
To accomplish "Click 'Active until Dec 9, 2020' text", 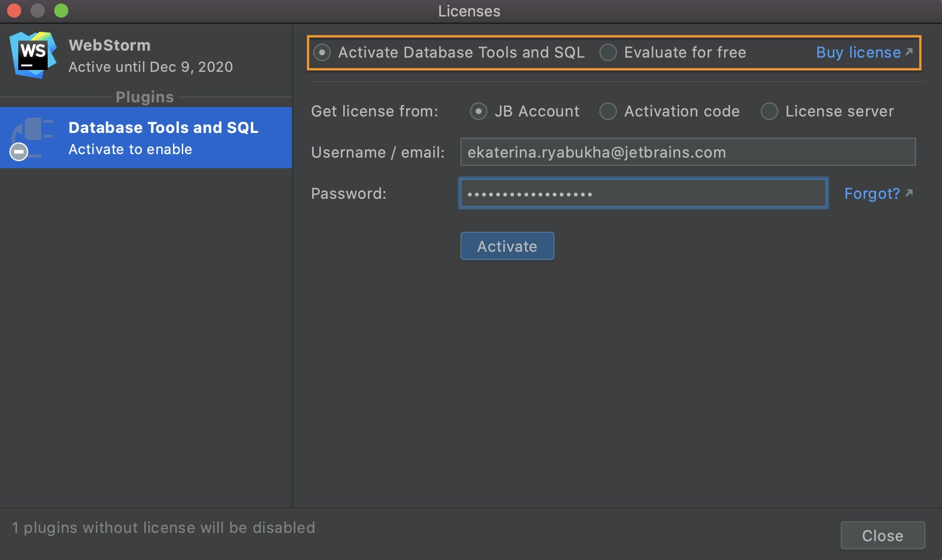I will point(151,67).
